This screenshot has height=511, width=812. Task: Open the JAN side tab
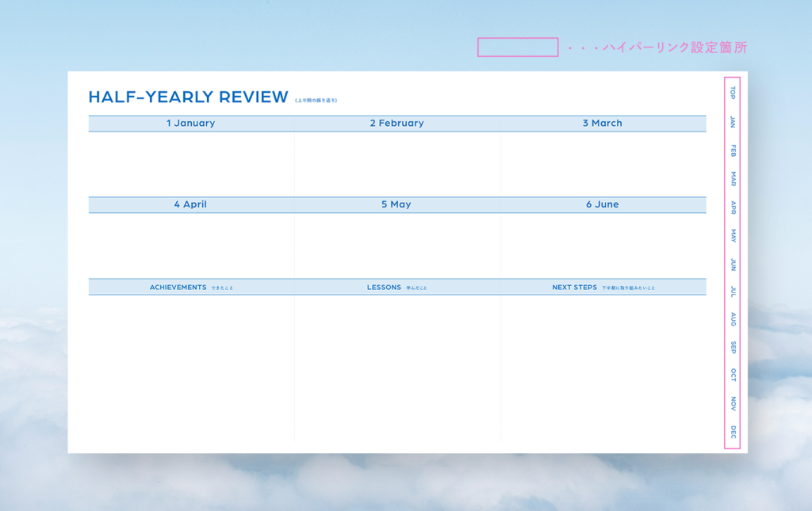pos(733,122)
